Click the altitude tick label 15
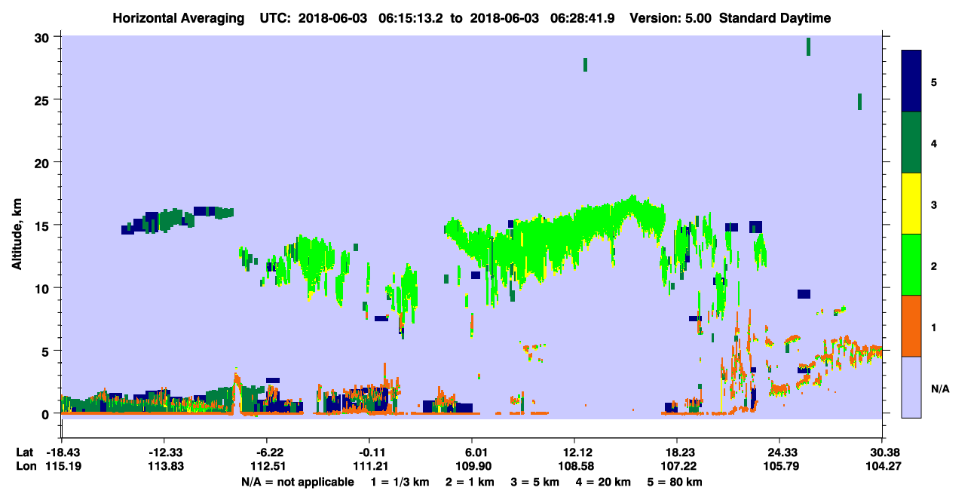The height and width of the screenshot is (503, 980). coord(44,225)
